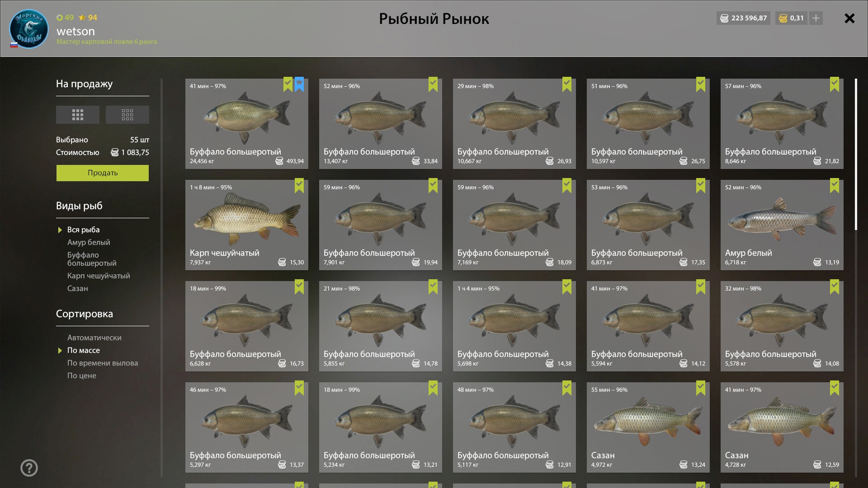Click the gold coins balance 0,31
Screen dimensions: 868x488
point(792,18)
